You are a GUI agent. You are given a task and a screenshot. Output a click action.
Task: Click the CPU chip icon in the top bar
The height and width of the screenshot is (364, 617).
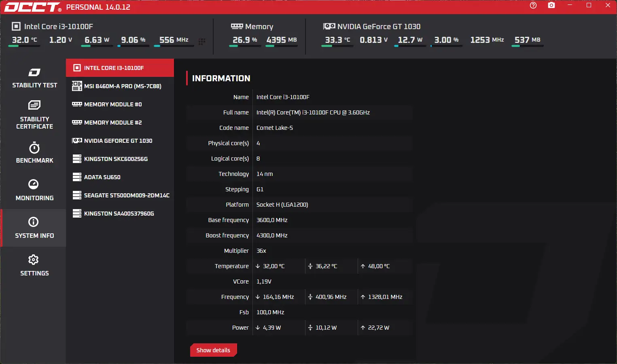point(16,26)
